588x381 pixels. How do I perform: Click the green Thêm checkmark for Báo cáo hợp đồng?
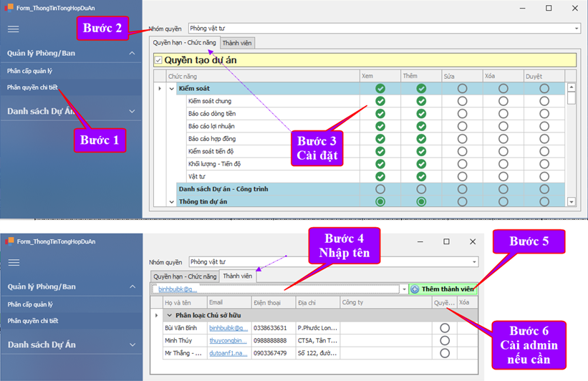point(421,139)
